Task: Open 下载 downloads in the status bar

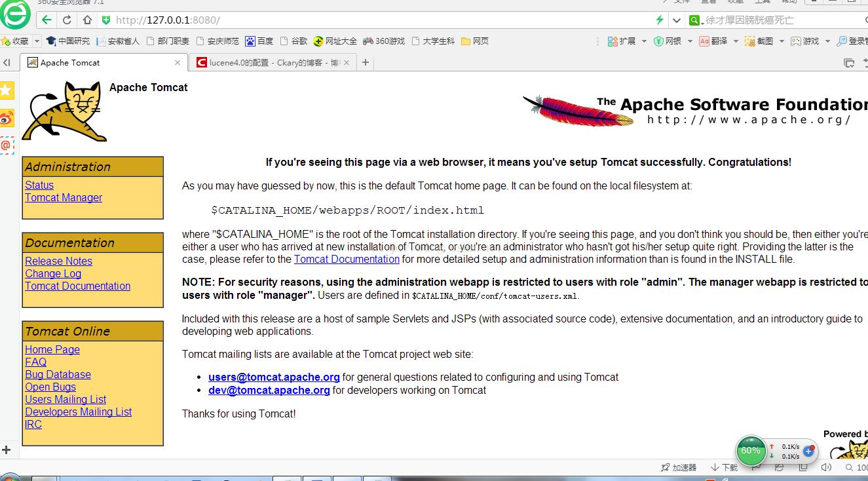Action: tap(724, 467)
